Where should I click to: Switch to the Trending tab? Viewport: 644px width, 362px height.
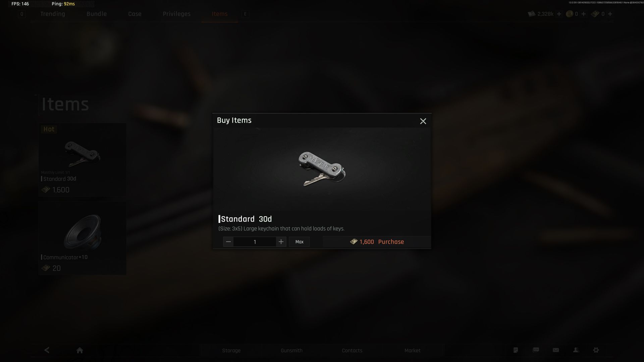pos(53,14)
